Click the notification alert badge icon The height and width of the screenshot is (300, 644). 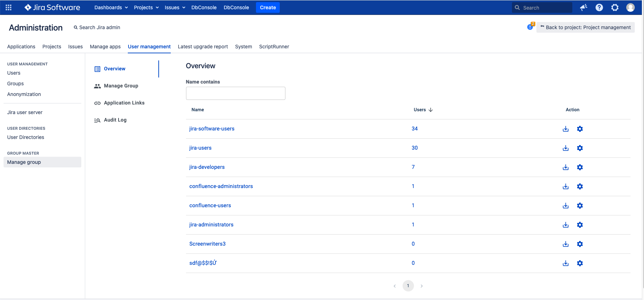(530, 27)
